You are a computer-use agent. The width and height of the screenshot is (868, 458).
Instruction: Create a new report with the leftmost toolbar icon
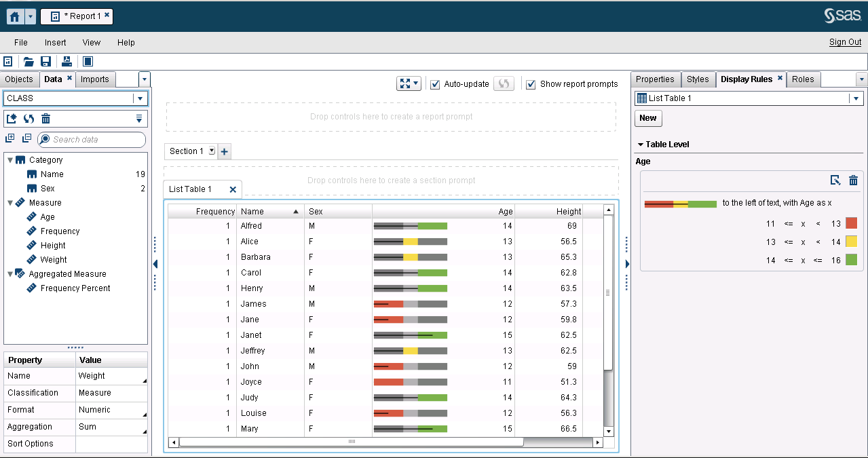[8, 61]
